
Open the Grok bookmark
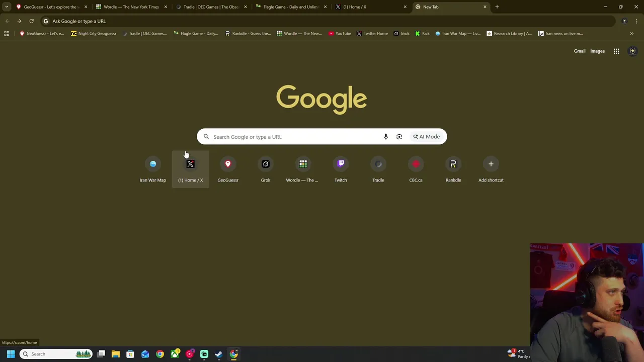(401, 33)
